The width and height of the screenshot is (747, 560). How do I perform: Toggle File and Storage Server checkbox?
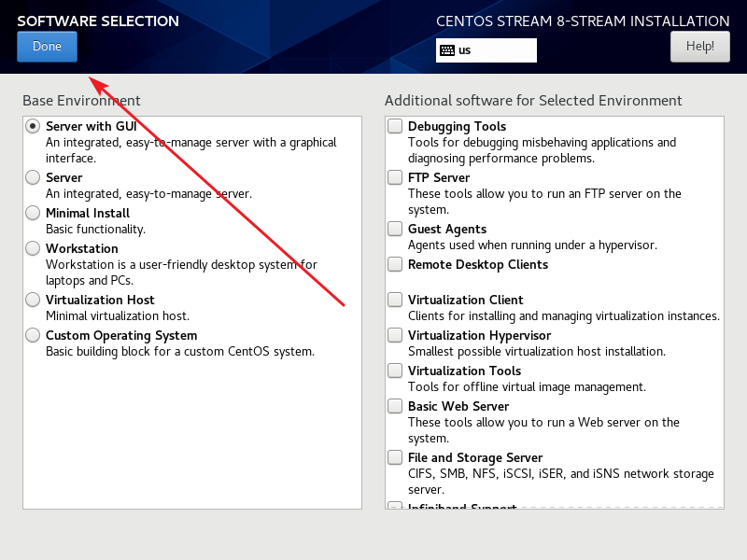[x=395, y=457]
